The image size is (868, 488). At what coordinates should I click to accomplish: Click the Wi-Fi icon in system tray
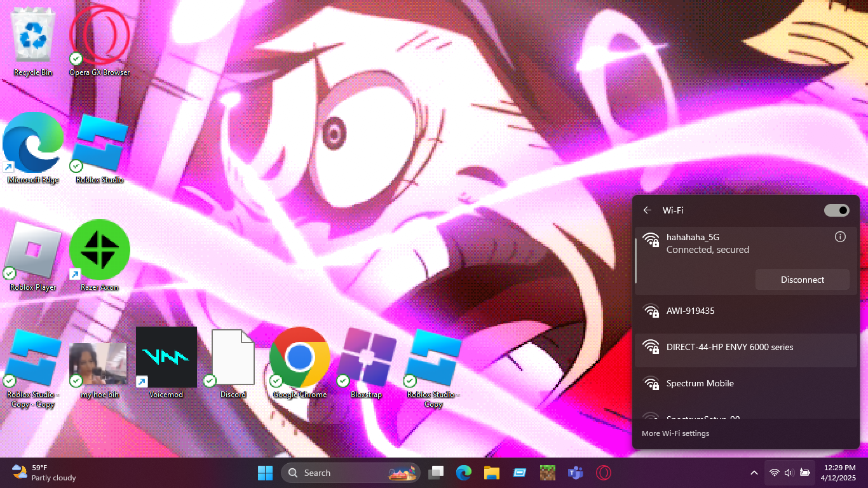click(x=775, y=473)
